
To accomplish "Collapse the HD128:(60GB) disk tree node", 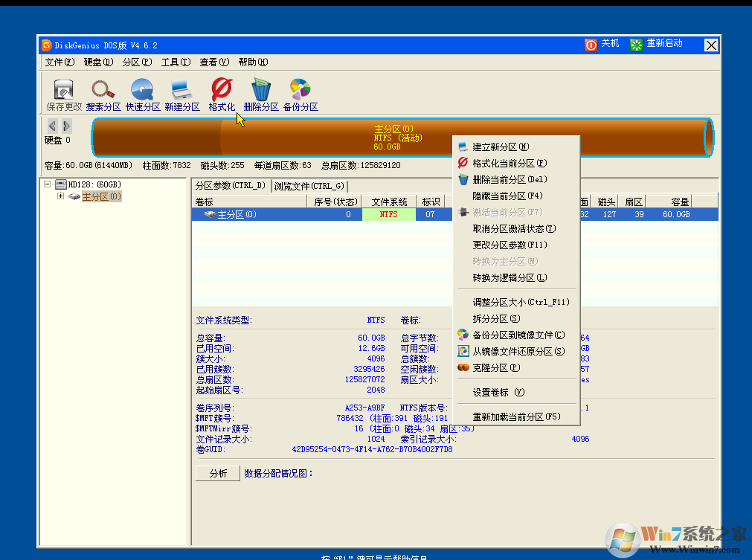I will 48,184.
